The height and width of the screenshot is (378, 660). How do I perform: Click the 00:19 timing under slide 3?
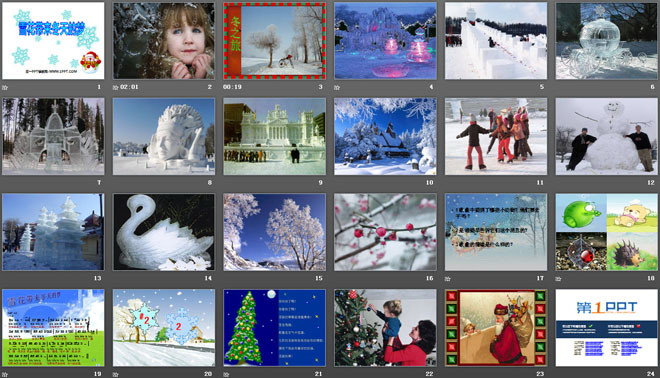232,87
